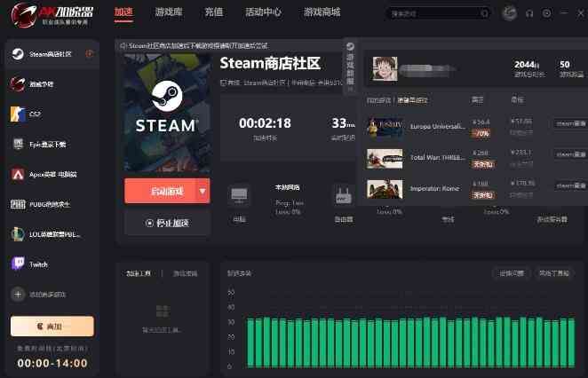Click the 00:00-14:00 free time text
Viewport: 588px width, 378px height.
[52, 363]
